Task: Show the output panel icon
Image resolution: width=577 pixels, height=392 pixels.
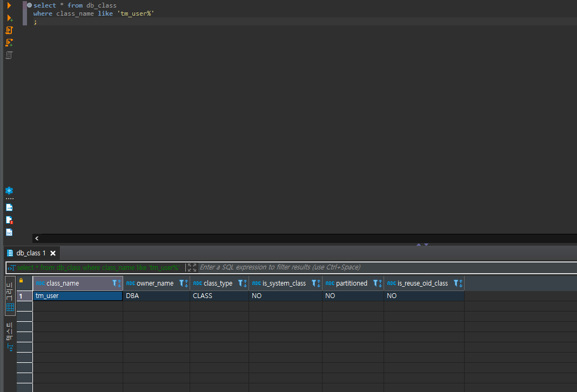Action: point(9,208)
